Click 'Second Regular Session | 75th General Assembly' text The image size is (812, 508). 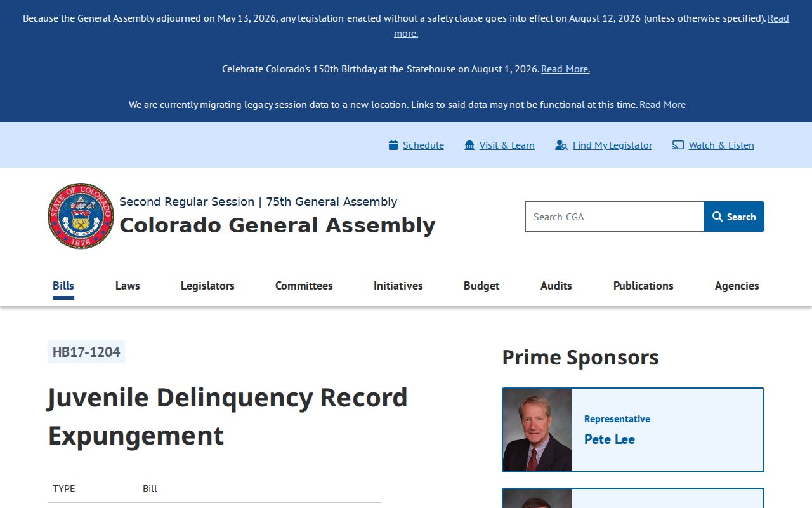click(258, 201)
